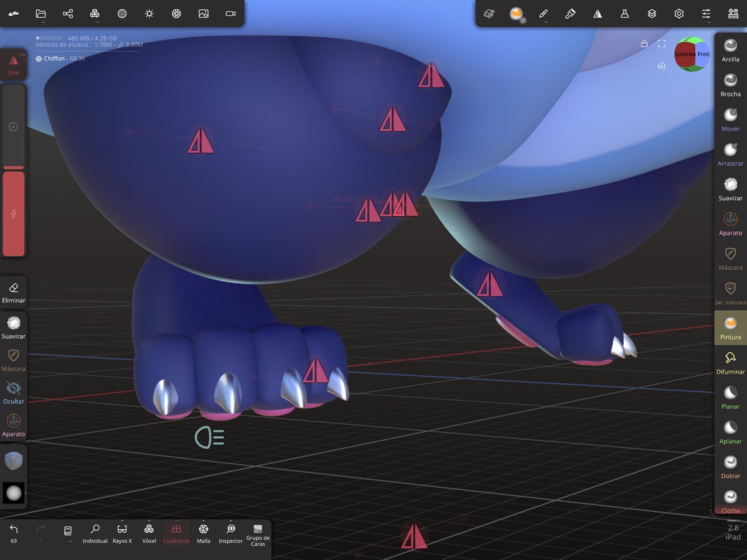Undo the last action
Image resolution: width=747 pixels, height=560 pixels.
(x=14, y=533)
